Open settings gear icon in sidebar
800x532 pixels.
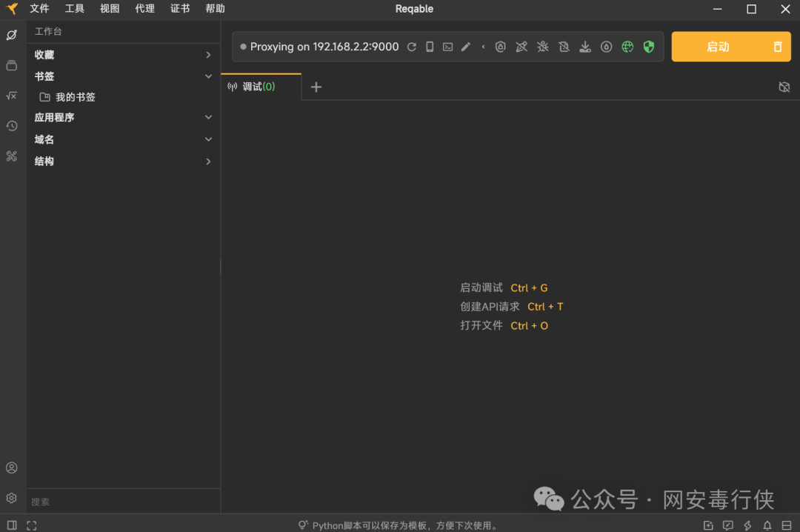coord(12,498)
